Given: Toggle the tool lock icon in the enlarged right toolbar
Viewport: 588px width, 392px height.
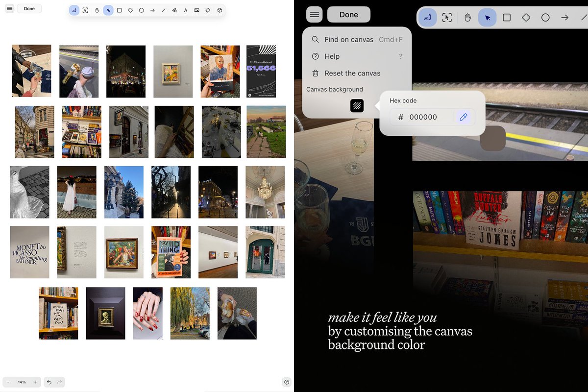Looking at the screenshot, I should (x=427, y=18).
